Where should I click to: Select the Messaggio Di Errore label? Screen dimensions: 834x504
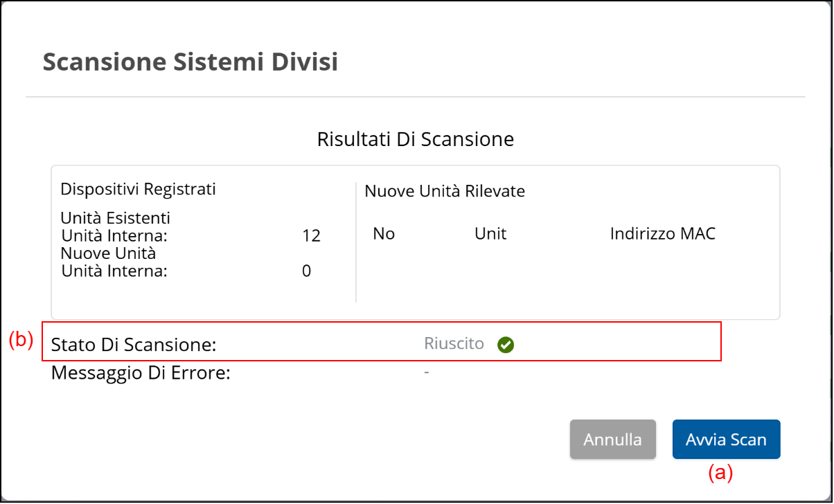tap(141, 374)
